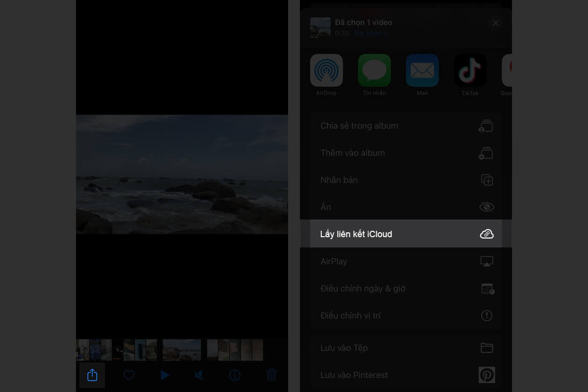
Task: Tap the eye icon next to Ẩn
Action: (x=487, y=207)
